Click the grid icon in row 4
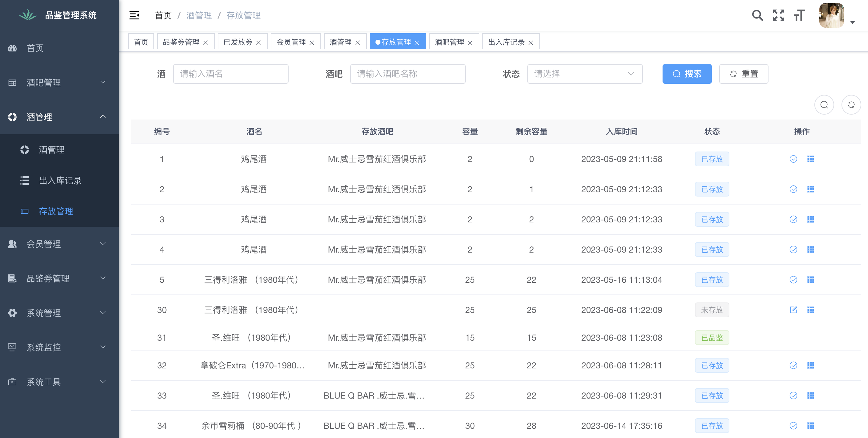 [811, 250]
